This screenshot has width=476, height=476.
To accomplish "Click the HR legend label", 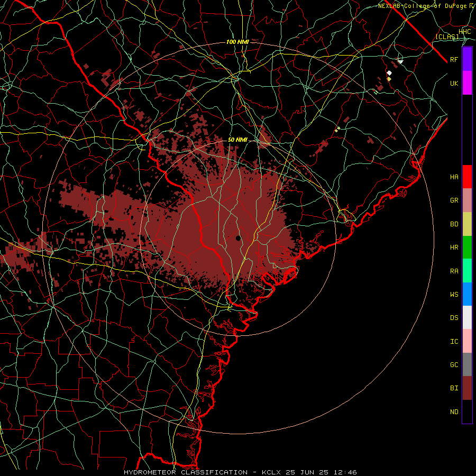I will tap(454, 248).
